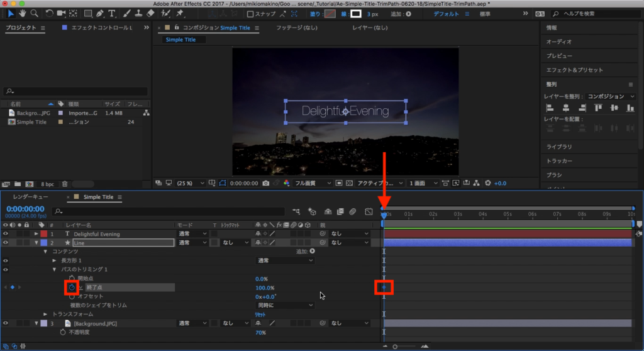Click the snapshot camera icon in viewer
Screen dimensions: 644x351
[x=267, y=183]
